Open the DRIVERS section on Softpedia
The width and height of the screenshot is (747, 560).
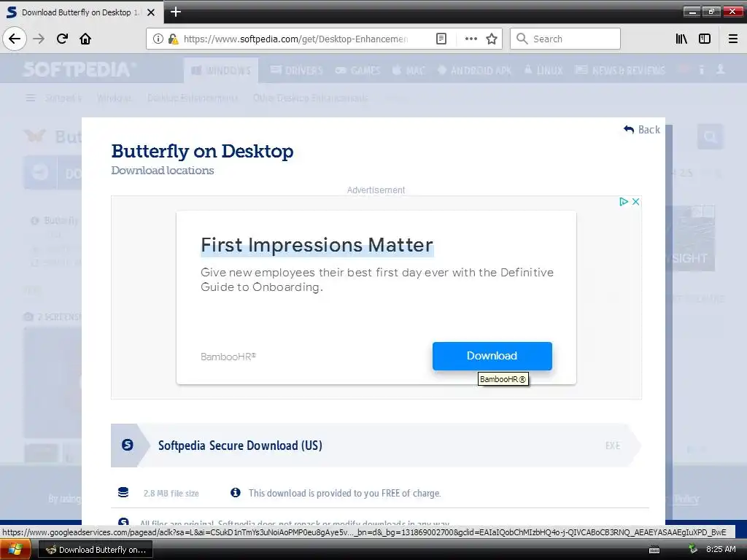(x=296, y=71)
